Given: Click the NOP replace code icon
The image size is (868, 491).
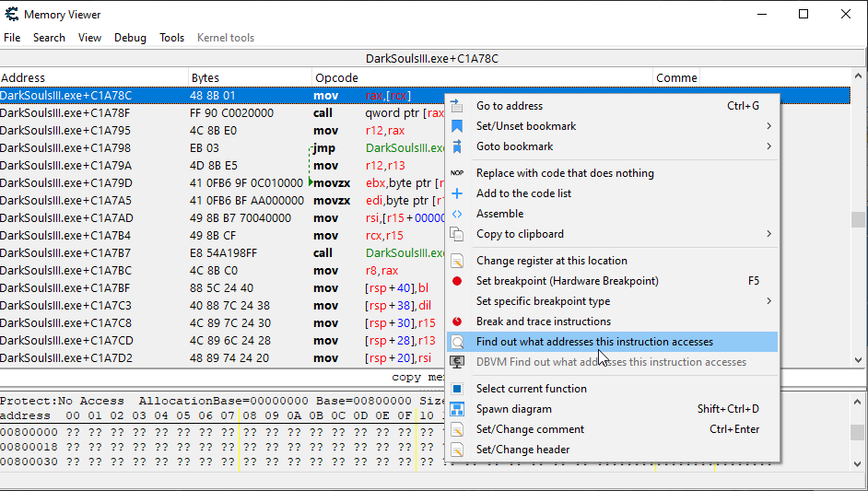Looking at the screenshot, I should pos(457,173).
